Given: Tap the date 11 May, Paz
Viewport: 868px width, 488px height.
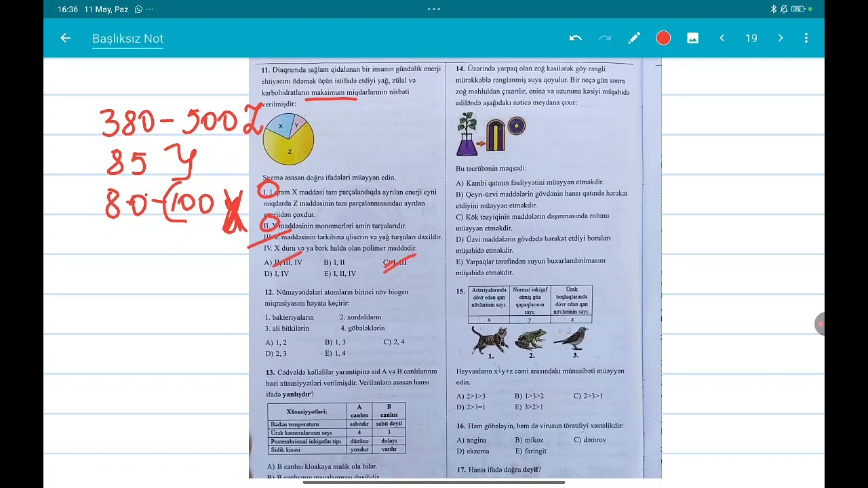Looking at the screenshot, I should [106, 9].
